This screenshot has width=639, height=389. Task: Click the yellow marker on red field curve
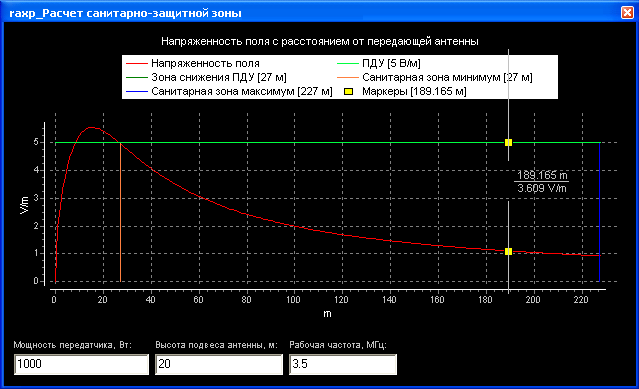508,252
